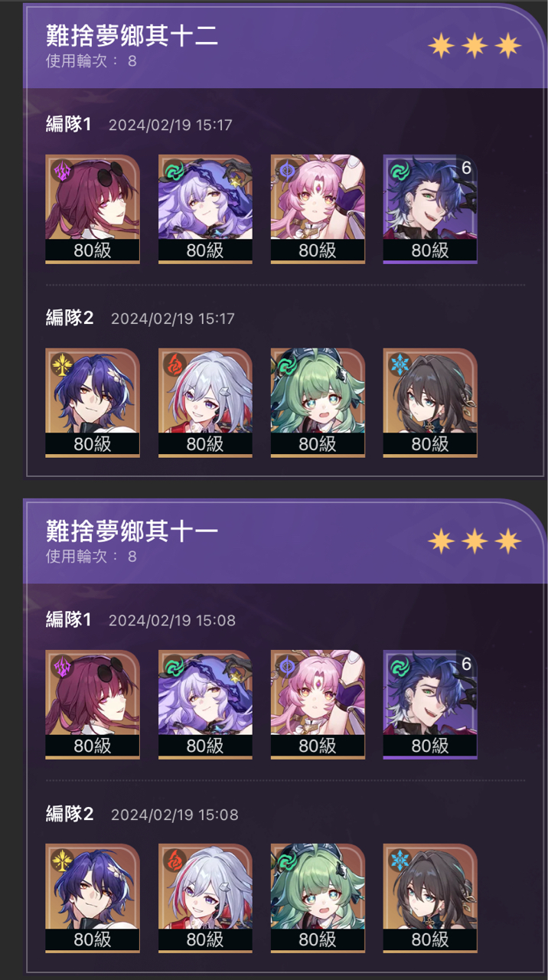Choose the blue-haired character with badge 6 in stage twelve
This screenshot has width=548, height=980.
pos(430,209)
